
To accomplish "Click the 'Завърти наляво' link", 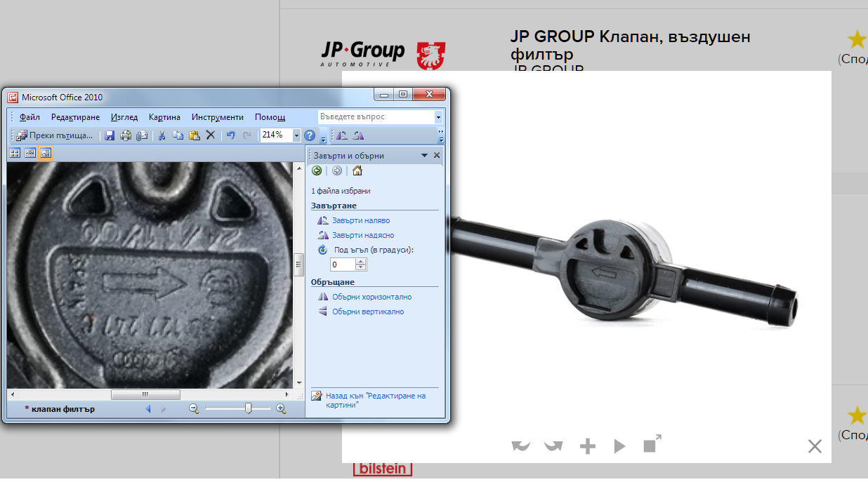I will (360, 220).
